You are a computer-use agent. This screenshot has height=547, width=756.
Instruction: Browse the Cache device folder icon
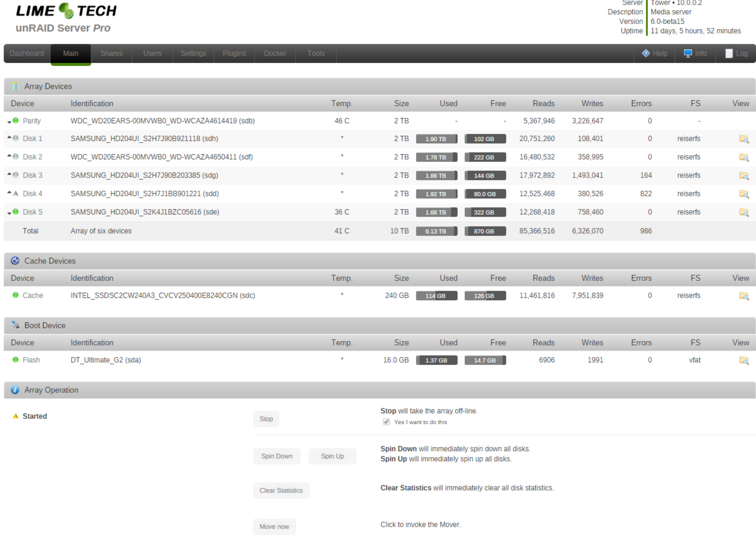point(744,296)
